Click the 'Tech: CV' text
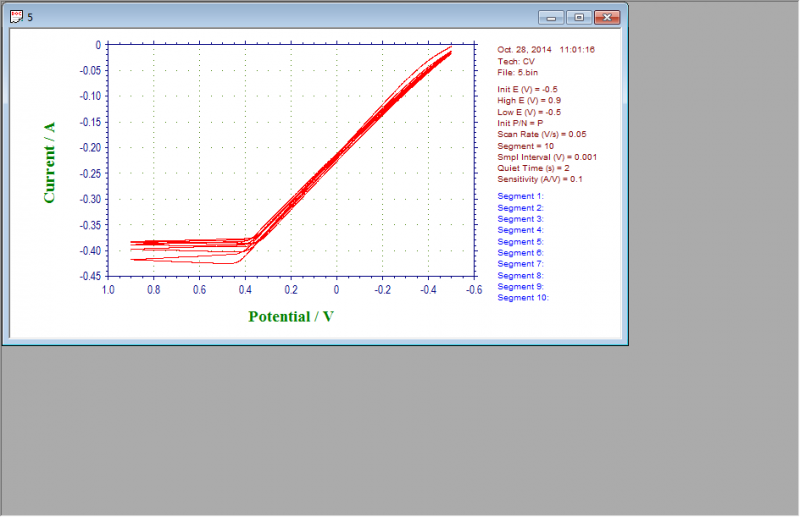800x517 pixels. coord(516,61)
